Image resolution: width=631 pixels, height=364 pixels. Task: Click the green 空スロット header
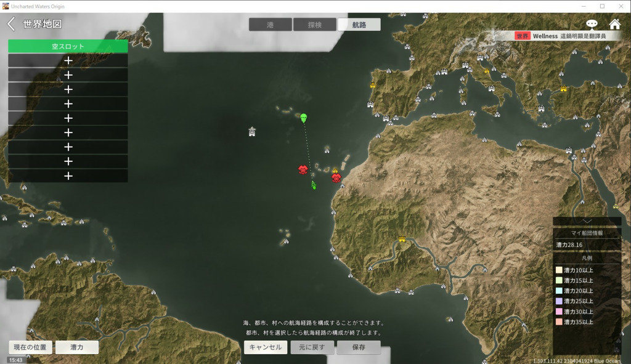click(x=68, y=46)
